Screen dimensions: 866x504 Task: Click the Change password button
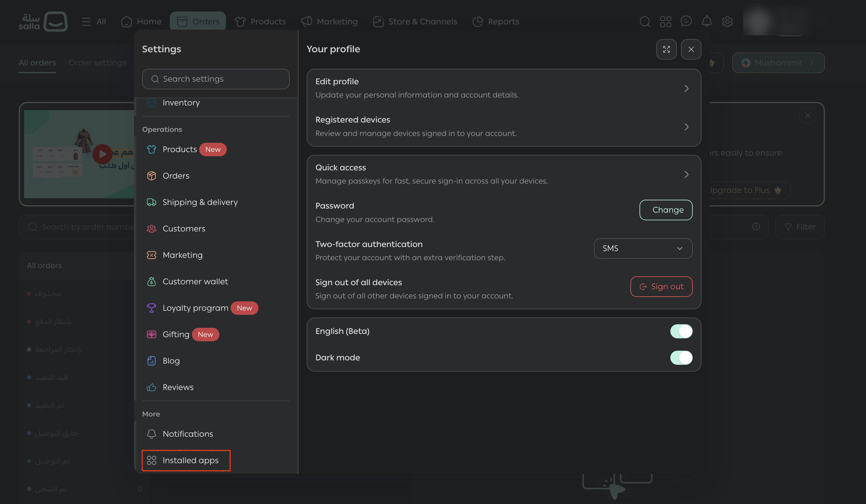pos(666,210)
